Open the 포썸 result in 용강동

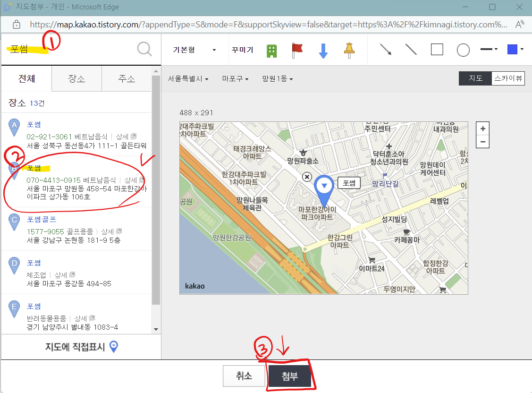34,263
